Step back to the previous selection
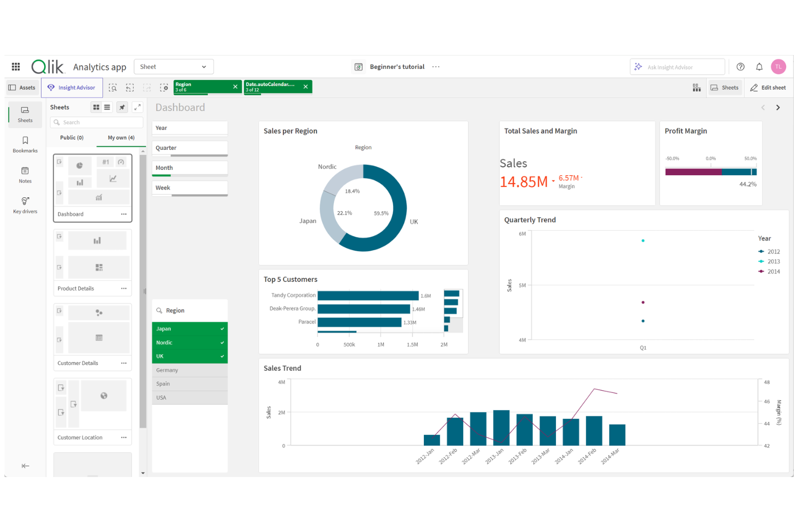 130,87
